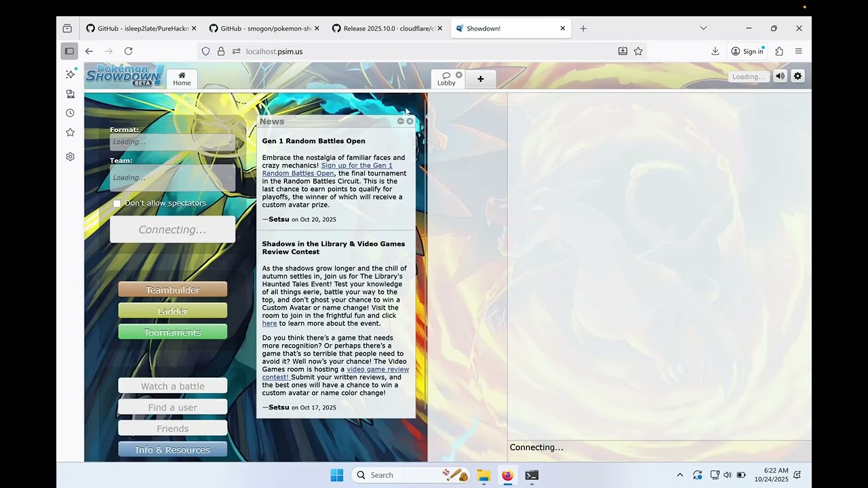This screenshot has width=868, height=488.
Task: Toggle Firefox sidebar button
Action: [x=69, y=51]
